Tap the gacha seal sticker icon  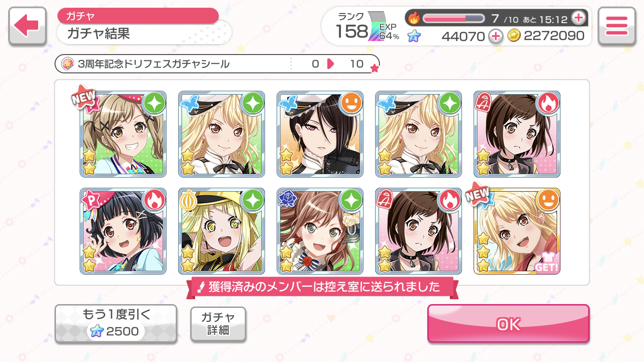pos(68,64)
